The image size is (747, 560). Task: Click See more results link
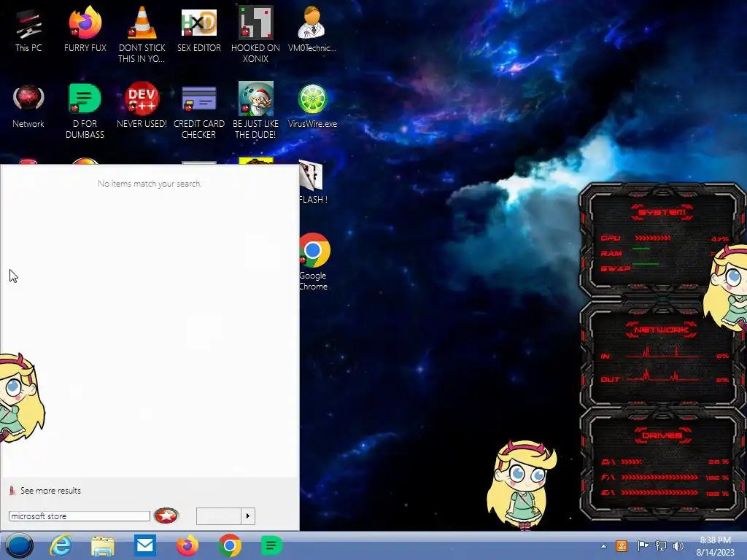pos(50,491)
